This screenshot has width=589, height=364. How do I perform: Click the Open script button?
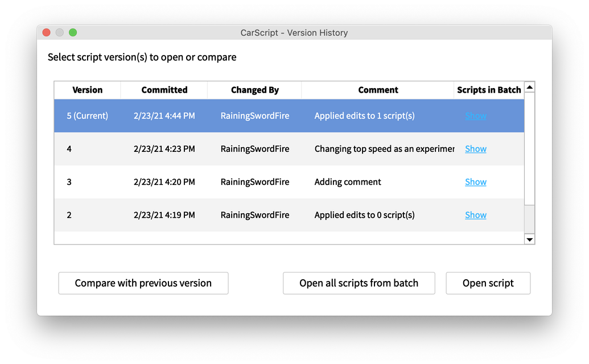pos(488,283)
